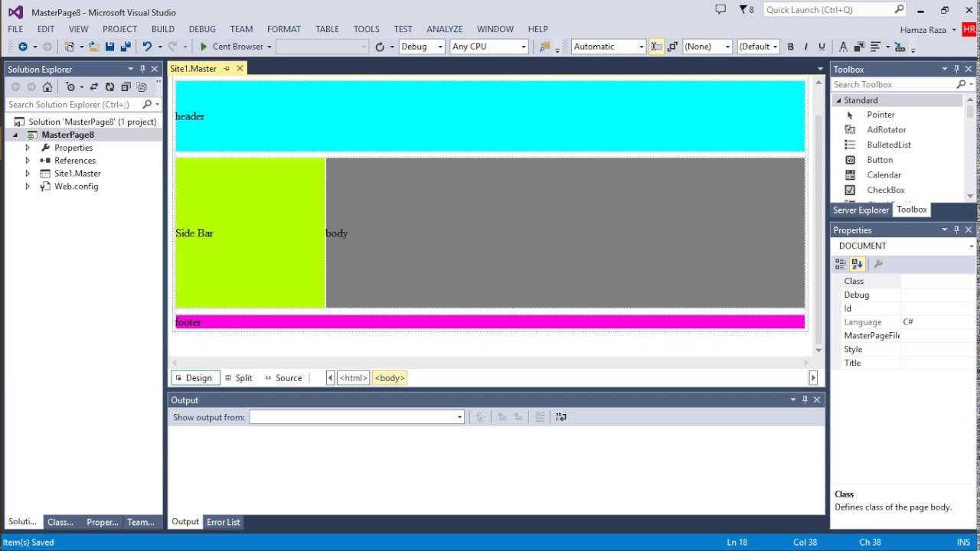980x551 pixels.
Task: Click the Search Toolbox input field
Action: pos(892,84)
